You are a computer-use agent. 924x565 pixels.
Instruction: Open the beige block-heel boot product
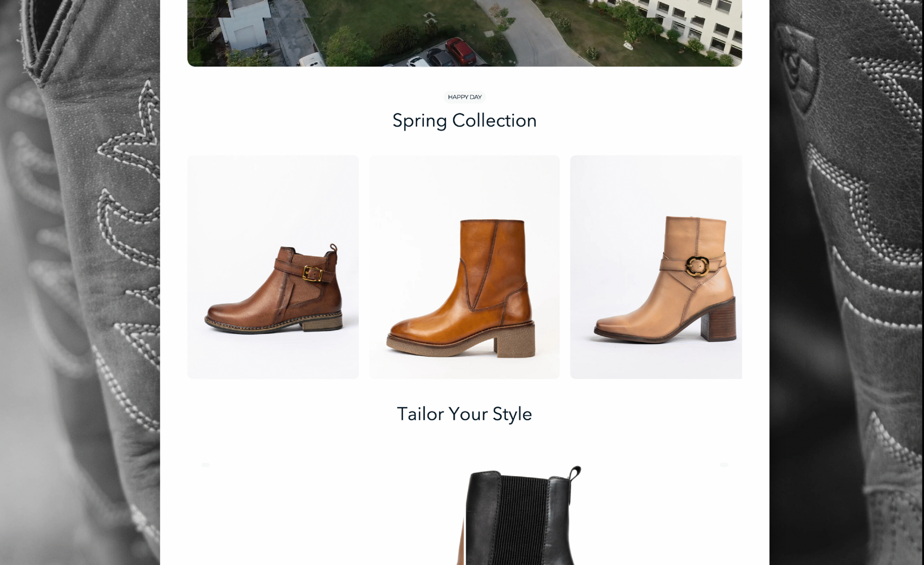[x=656, y=267]
